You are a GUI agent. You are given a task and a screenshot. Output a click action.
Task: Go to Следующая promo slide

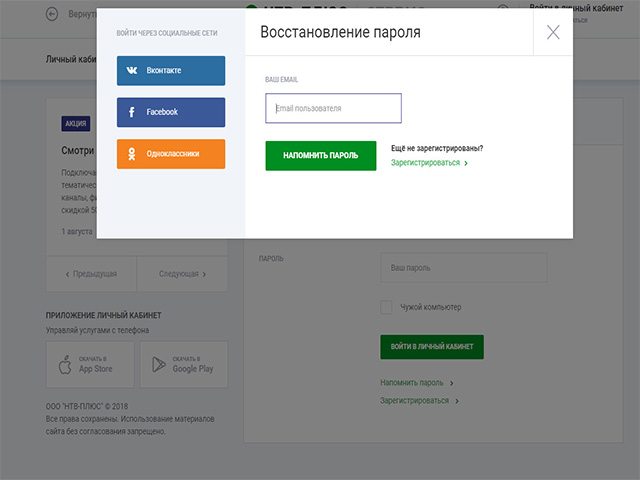pos(182,274)
